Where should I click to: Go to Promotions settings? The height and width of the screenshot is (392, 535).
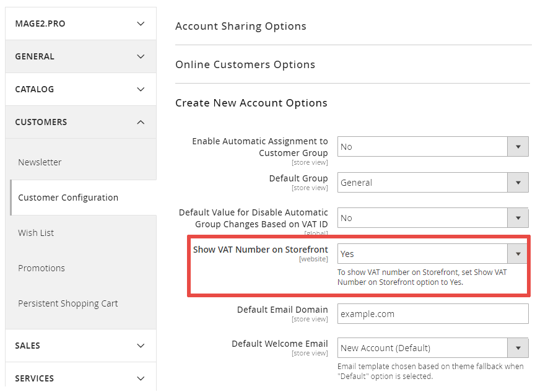tap(41, 268)
